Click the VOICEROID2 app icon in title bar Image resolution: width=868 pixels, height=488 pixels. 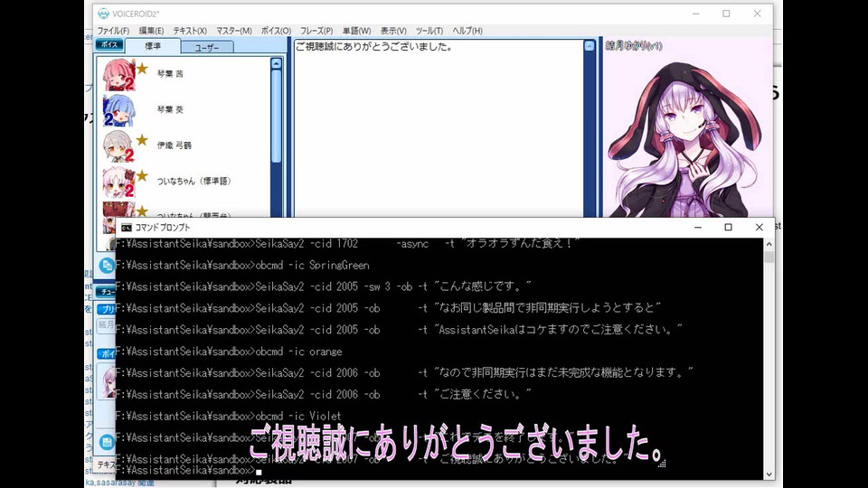[103, 14]
